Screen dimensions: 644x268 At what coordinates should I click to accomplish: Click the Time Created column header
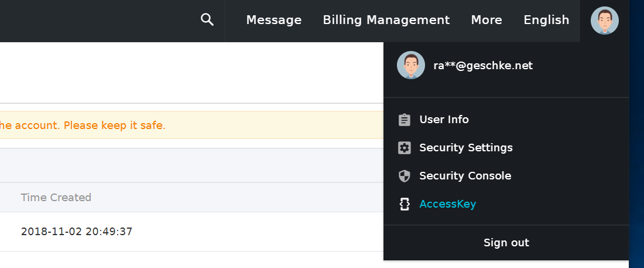coord(56,198)
